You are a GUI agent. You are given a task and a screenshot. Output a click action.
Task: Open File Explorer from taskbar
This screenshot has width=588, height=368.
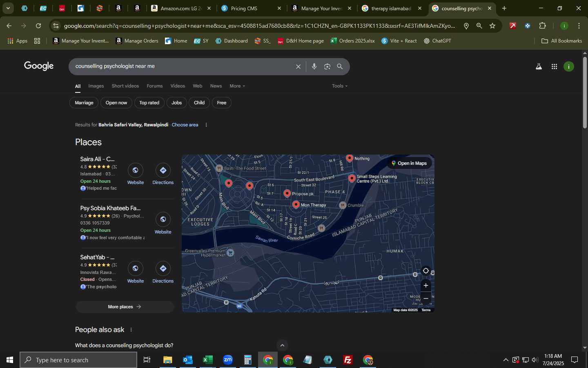coord(168,360)
